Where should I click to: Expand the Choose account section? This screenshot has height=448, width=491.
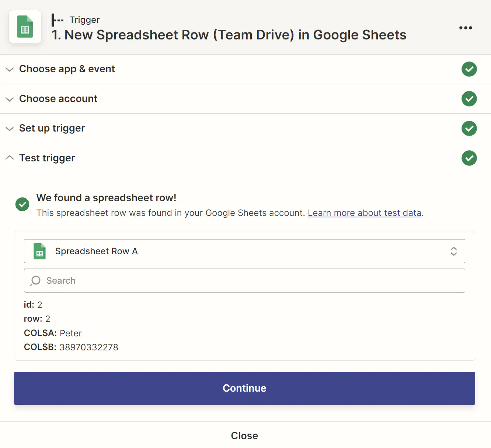(x=245, y=99)
